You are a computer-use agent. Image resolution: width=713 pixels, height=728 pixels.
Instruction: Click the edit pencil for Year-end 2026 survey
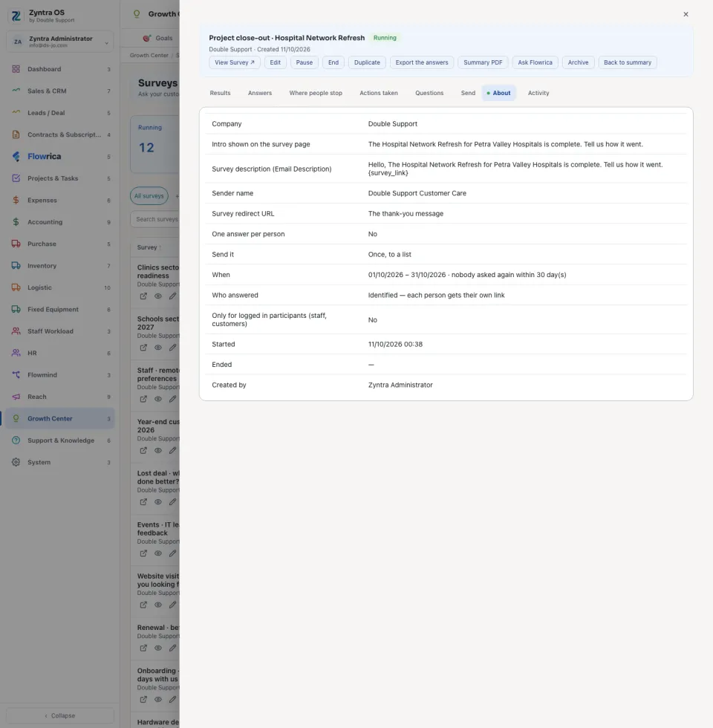point(172,450)
